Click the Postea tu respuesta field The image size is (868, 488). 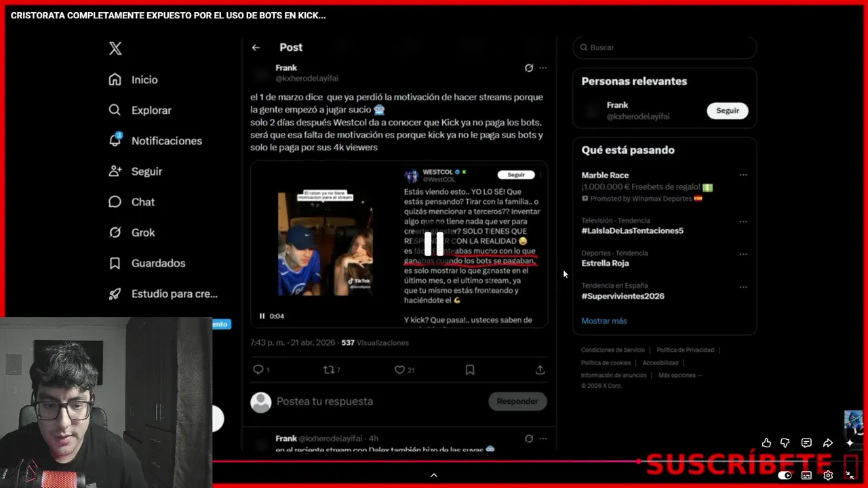click(x=325, y=401)
